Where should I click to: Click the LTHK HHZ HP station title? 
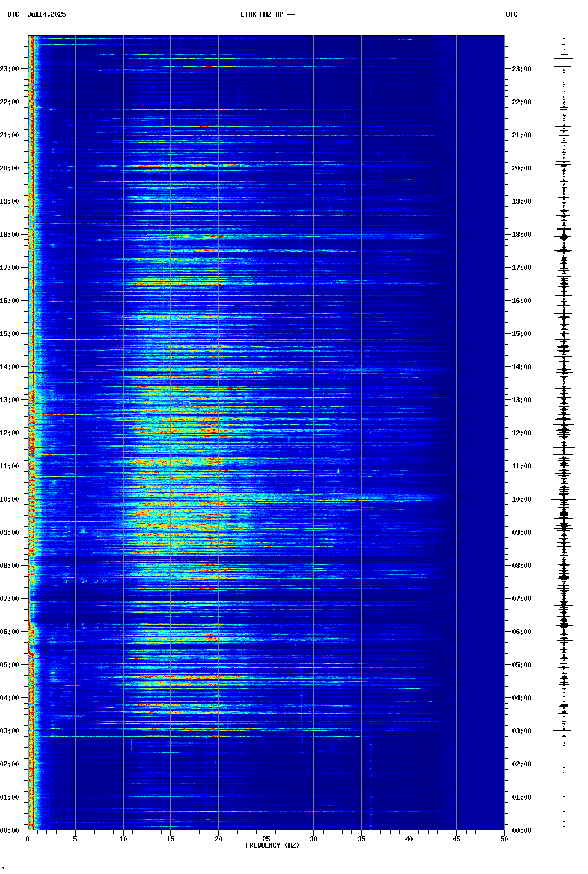pyautogui.click(x=268, y=14)
